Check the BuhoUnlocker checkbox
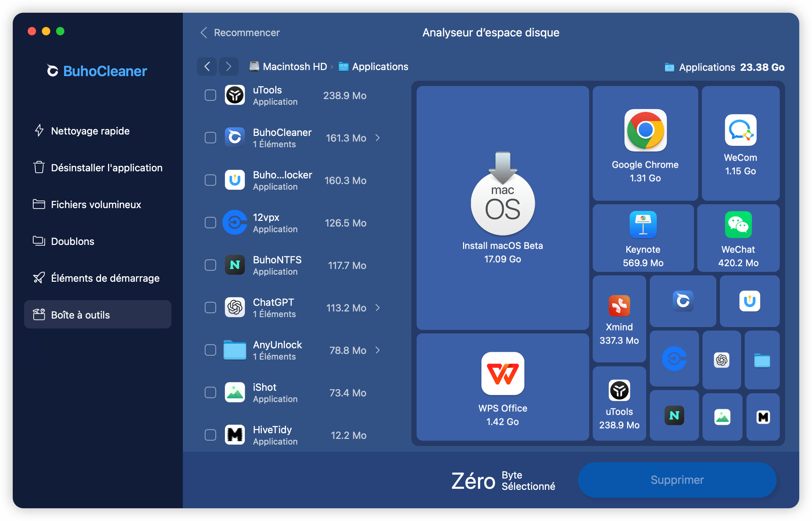 point(210,180)
